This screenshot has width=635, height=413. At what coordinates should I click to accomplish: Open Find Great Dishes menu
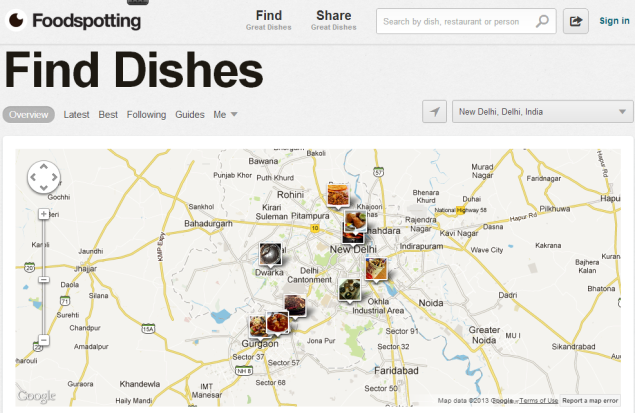click(268, 20)
